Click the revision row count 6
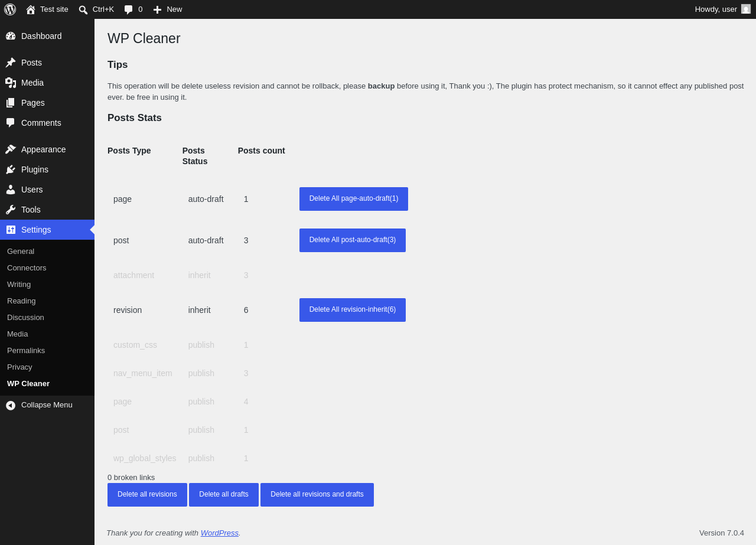The height and width of the screenshot is (545, 756). pos(246,310)
